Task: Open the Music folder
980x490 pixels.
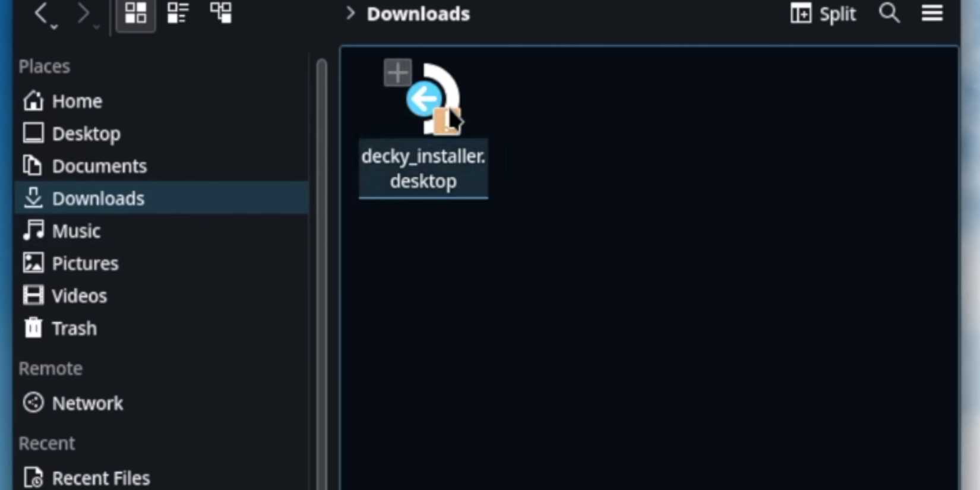Action: 75,231
